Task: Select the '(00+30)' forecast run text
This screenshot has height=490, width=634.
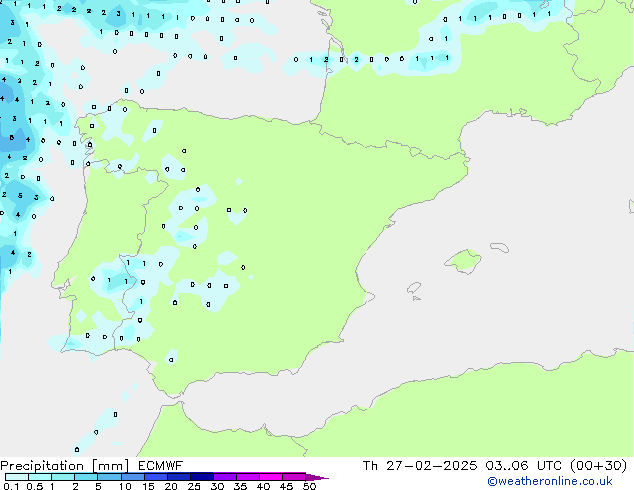Action: [x=598, y=466]
